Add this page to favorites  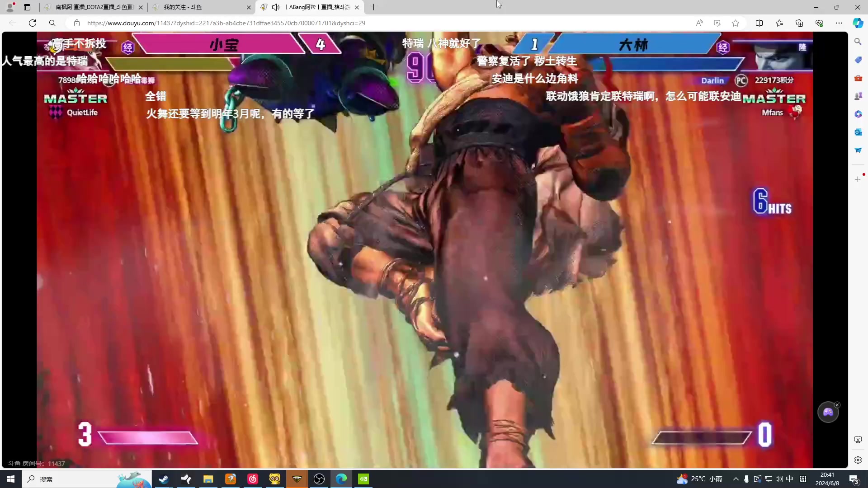click(736, 23)
